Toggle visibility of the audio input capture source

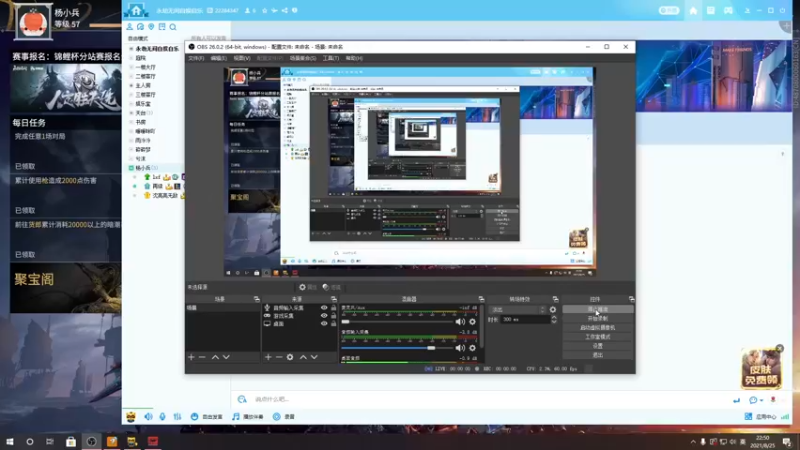324,308
